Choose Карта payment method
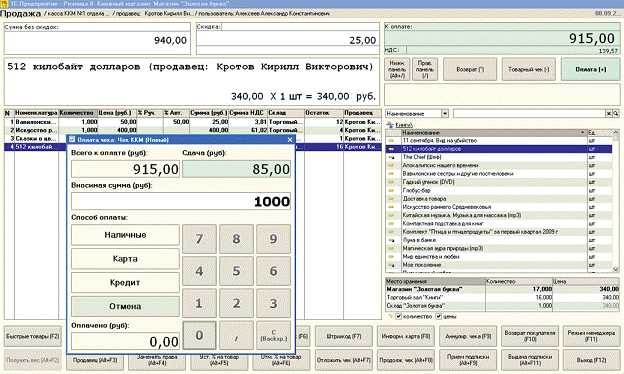624x374 pixels. coord(125,259)
